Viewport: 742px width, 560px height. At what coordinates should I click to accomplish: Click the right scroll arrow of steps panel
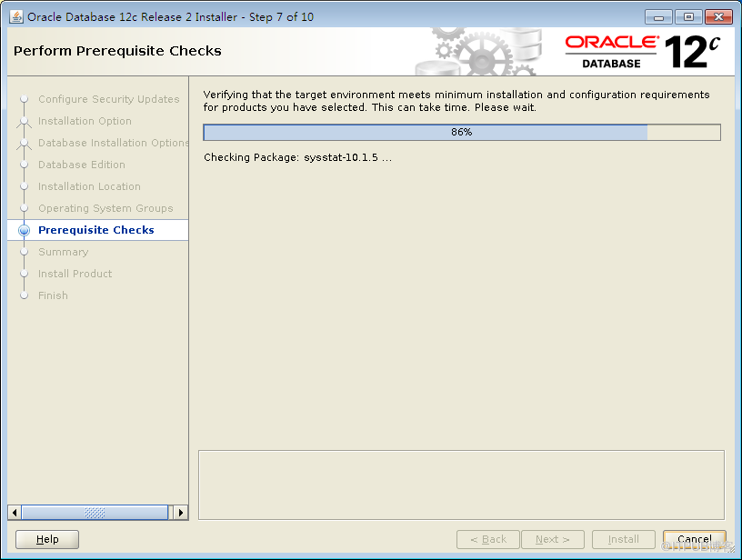[181, 513]
